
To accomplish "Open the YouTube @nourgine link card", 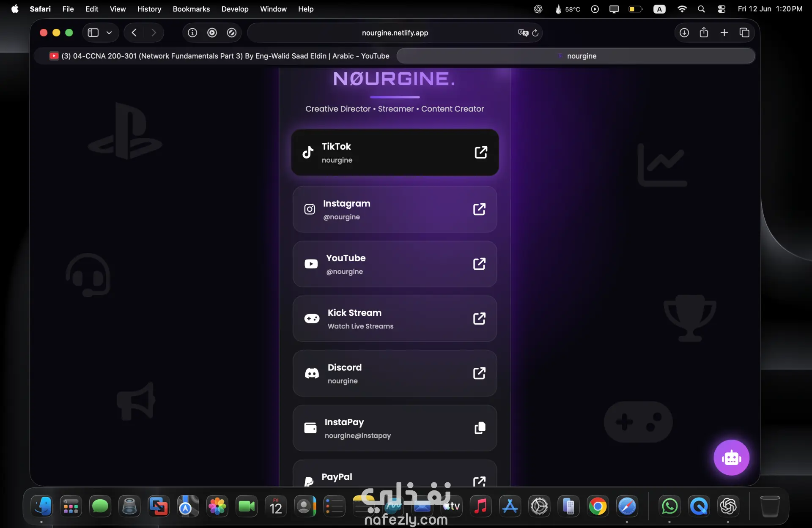I will click(395, 264).
